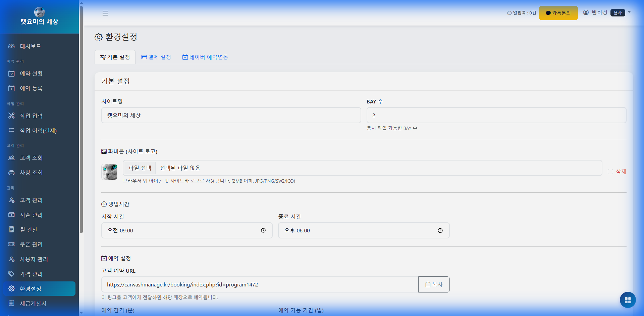Image resolution: width=644 pixels, height=316 pixels.
Task: Open 작업 이력(결제) list icon
Action: [11, 131]
